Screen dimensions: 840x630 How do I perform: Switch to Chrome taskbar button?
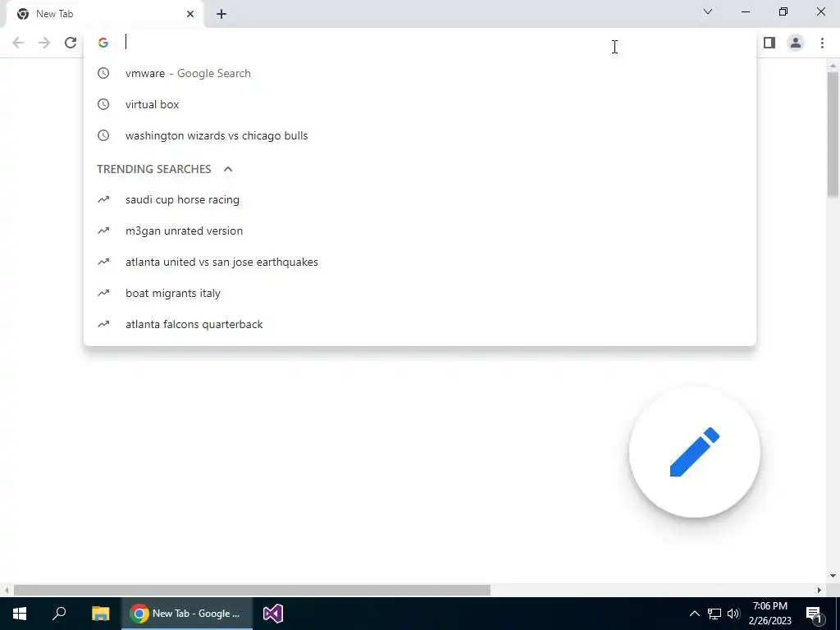(187, 614)
